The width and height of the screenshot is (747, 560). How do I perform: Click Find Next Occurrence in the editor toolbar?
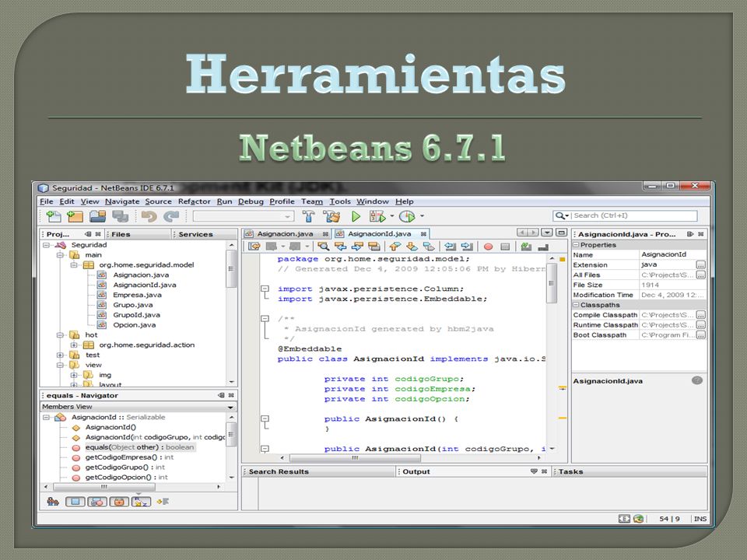[357, 247]
